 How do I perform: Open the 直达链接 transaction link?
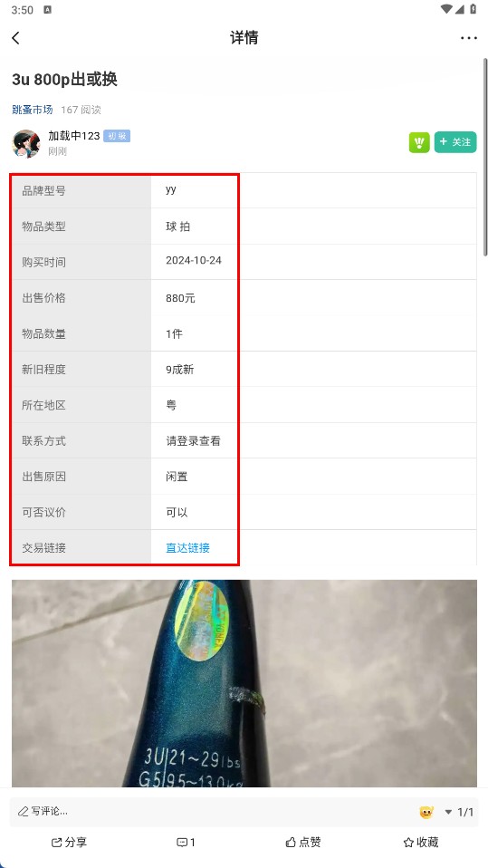[x=187, y=548]
